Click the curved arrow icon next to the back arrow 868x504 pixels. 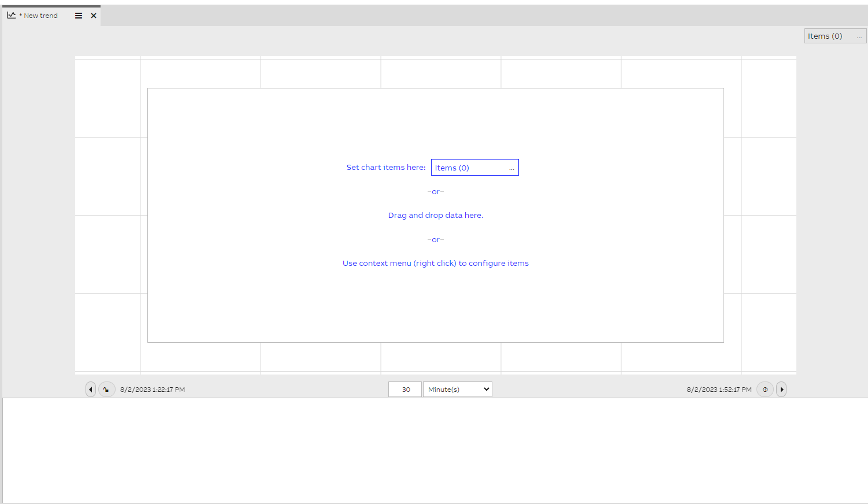pyautogui.click(x=106, y=389)
